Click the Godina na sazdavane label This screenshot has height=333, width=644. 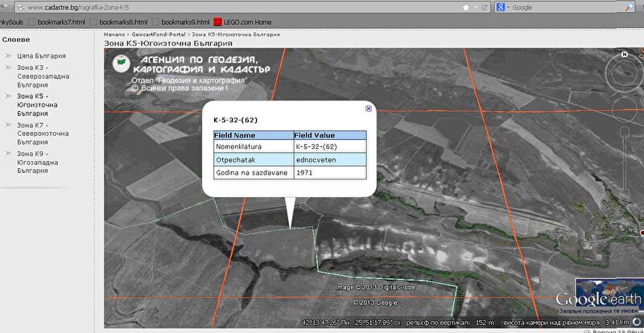(254, 173)
